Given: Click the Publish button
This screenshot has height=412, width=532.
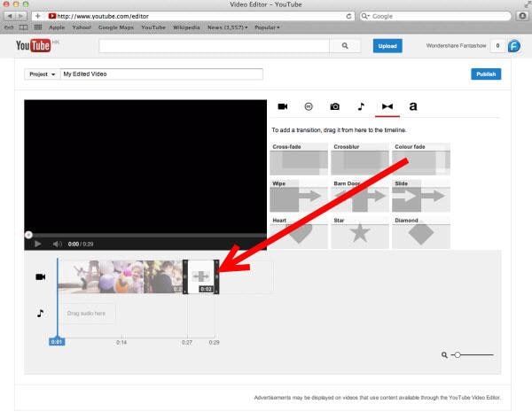Looking at the screenshot, I should click(486, 74).
